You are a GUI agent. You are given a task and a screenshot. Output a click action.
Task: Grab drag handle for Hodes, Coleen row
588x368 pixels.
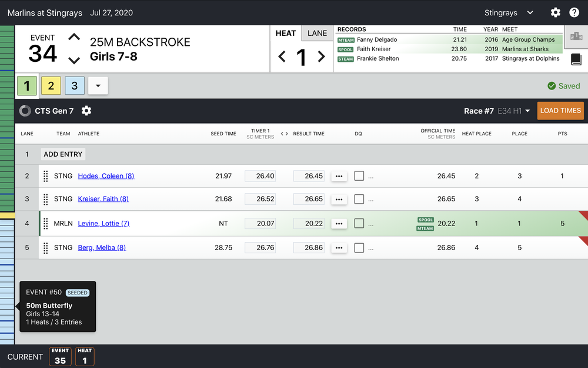[x=46, y=176]
